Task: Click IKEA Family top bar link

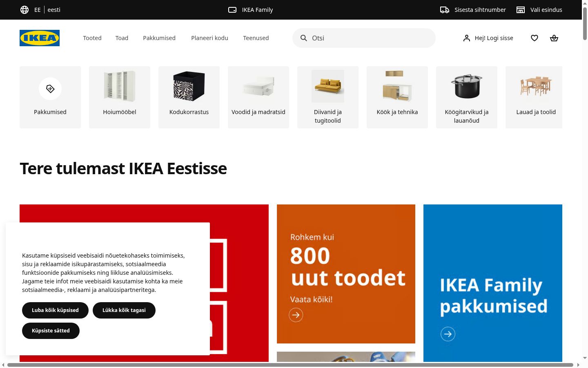Action: 251,10
